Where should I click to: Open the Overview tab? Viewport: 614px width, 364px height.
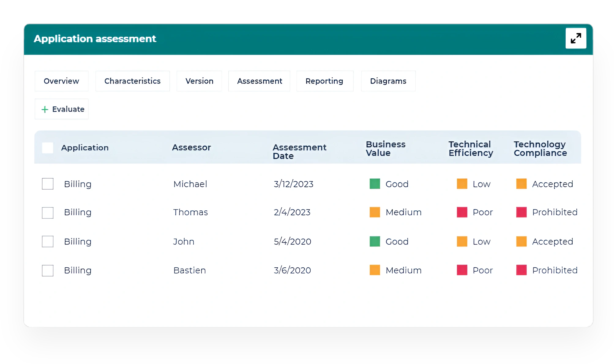62,81
